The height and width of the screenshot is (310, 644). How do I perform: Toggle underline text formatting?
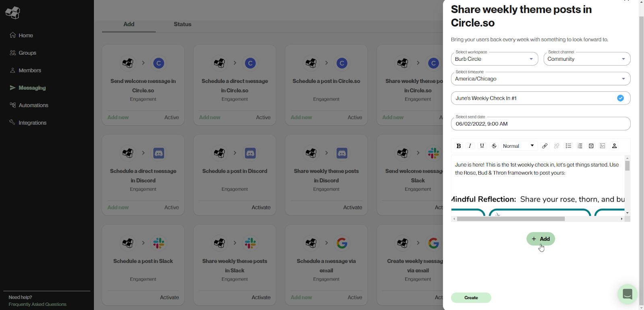coord(482,146)
